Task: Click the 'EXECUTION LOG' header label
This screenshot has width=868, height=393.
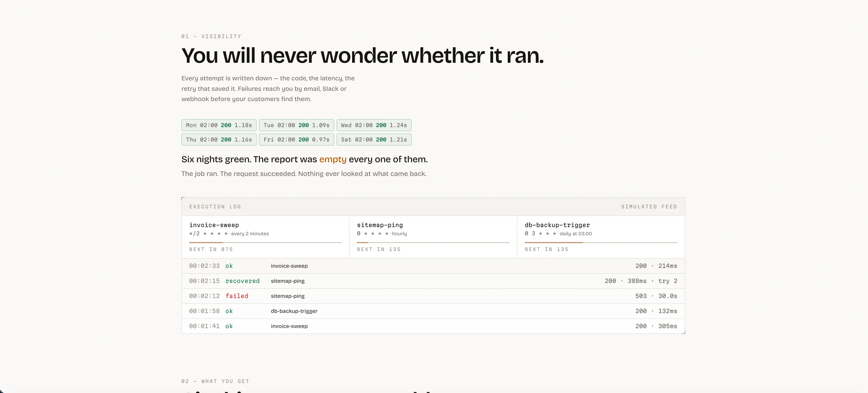Action: click(x=215, y=207)
